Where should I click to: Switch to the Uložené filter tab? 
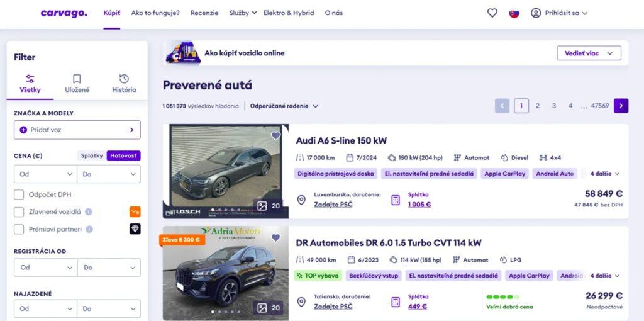pyautogui.click(x=77, y=84)
